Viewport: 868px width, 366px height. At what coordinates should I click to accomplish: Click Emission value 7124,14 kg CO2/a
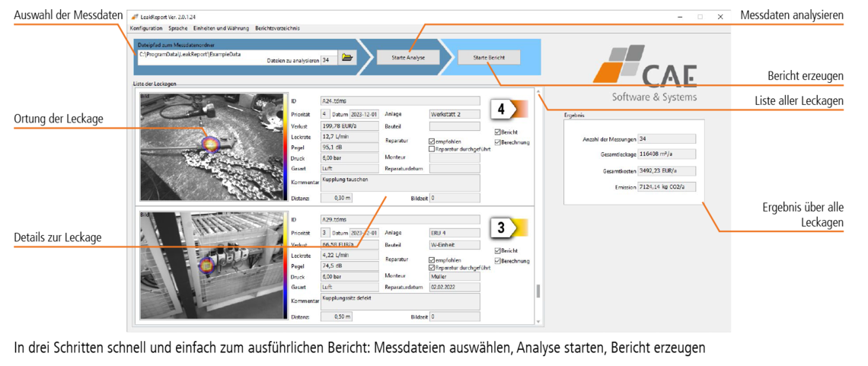[x=666, y=187]
